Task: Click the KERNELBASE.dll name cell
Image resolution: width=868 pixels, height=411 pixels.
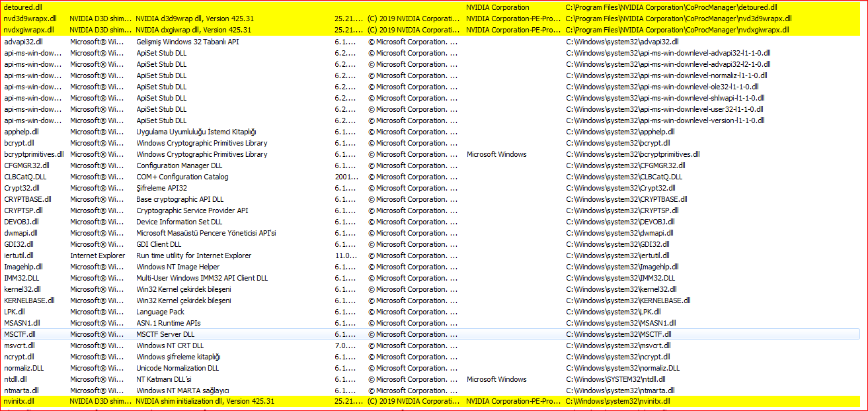Action: tap(30, 300)
